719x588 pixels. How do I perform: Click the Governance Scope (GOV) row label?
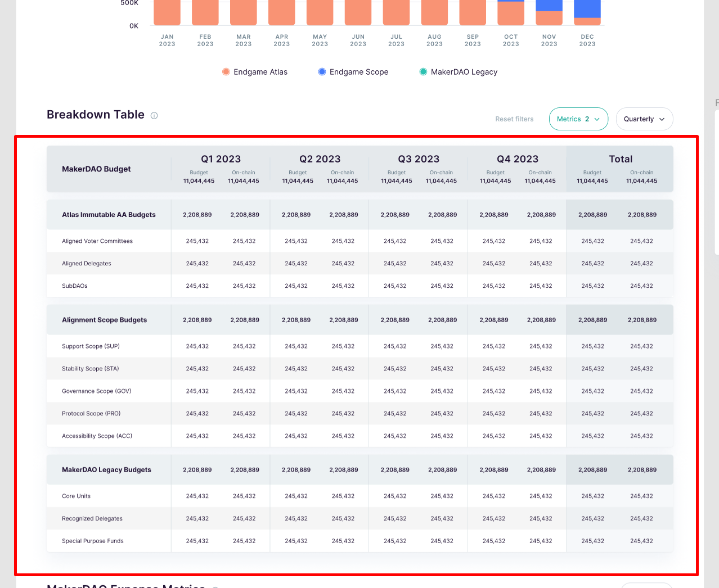[96, 391]
